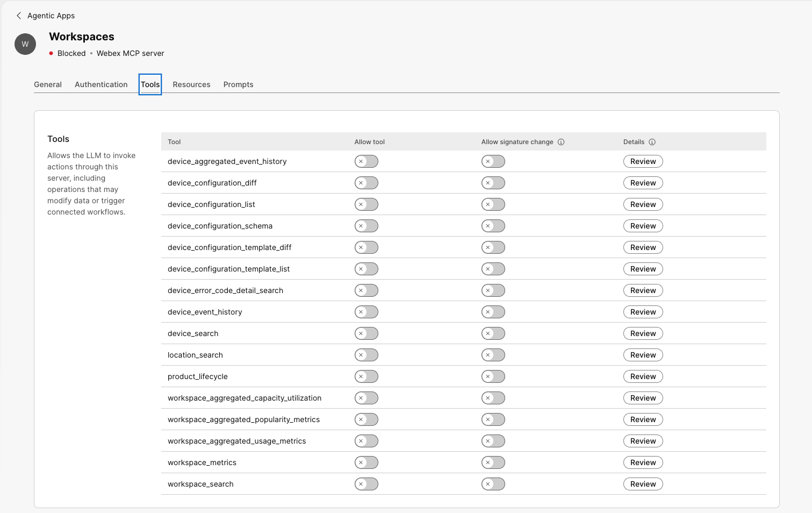Toggle signature change for location_search
The image size is (812, 513).
click(493, 355)
